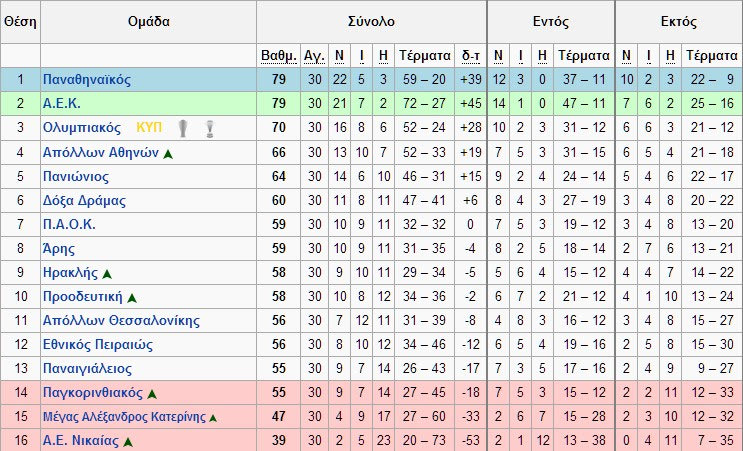Click the green triangle beside Ηρακλής
The image size is (743, 451).
pyautogui.click(x=107, y=273)
